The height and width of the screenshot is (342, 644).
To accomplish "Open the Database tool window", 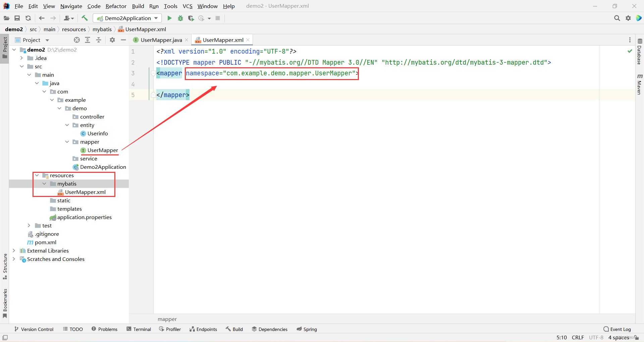I will click(x=639, y=51).
